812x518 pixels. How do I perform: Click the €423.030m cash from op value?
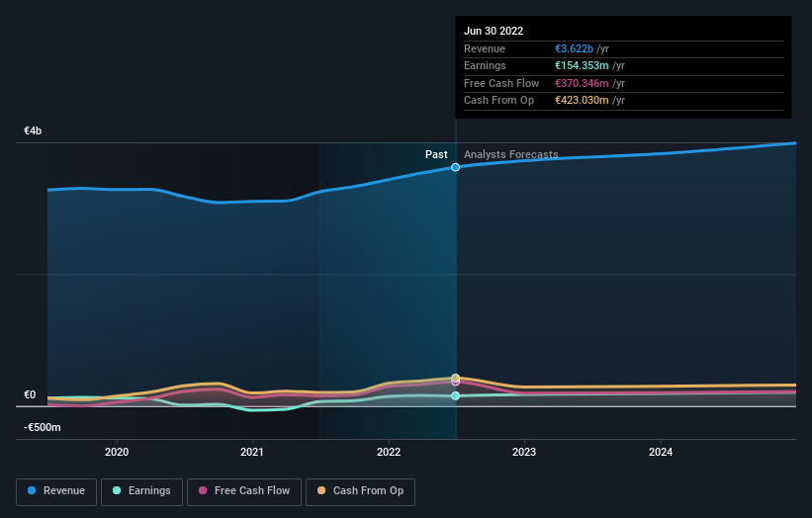click(582, 101)
